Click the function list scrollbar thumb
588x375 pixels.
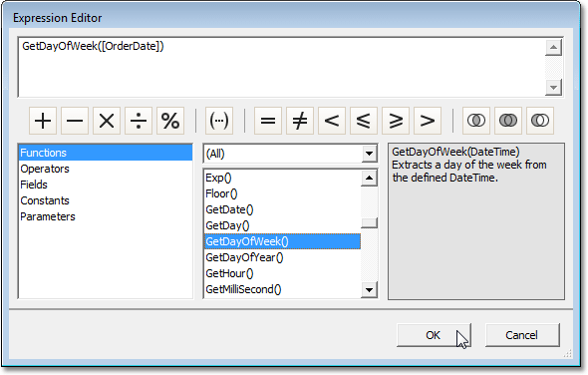pos(369,223)
